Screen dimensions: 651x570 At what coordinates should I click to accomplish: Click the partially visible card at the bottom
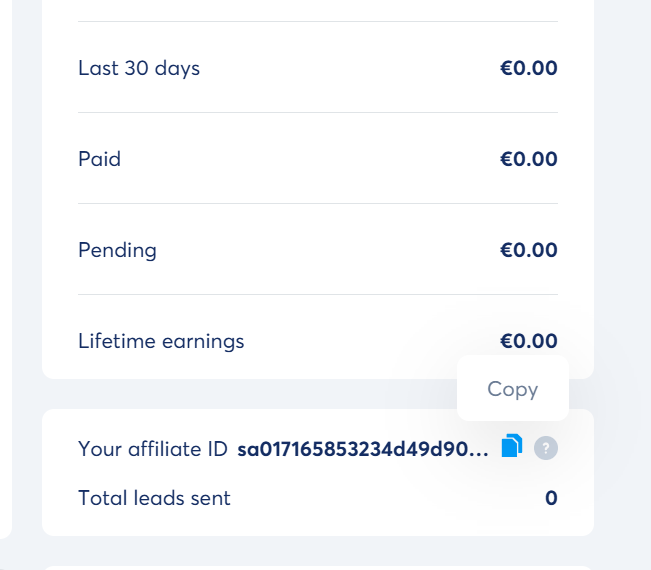click(x=317, y=565)
